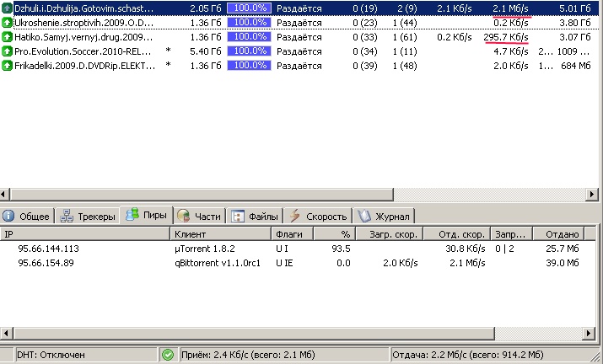Image resolution: width=603 pixels, height=364 pixels.
Task: Show the Скорость tab
Action: click(317, 216)
